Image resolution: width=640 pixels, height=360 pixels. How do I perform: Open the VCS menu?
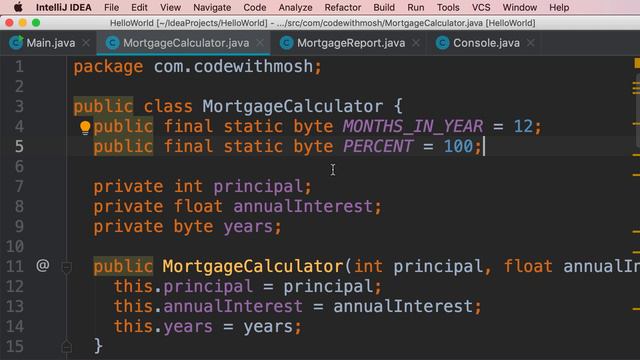pyautogui.click(x=481, y=7)
